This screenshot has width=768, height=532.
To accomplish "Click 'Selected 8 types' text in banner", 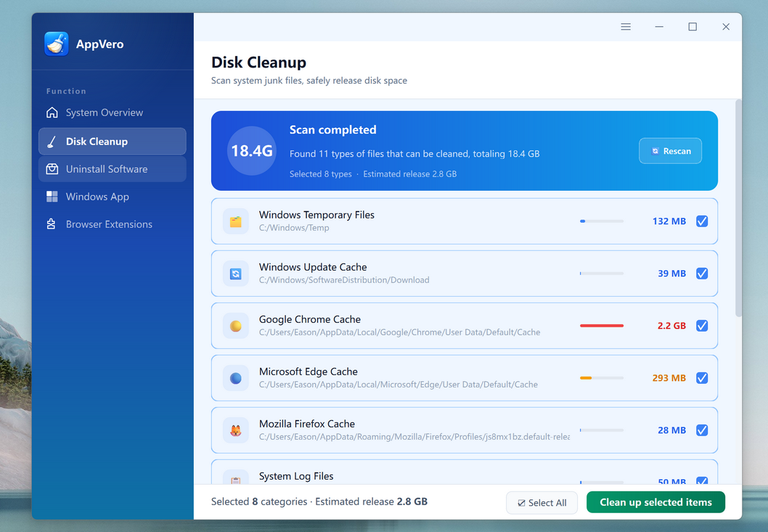I will click(x=320, y=174).
